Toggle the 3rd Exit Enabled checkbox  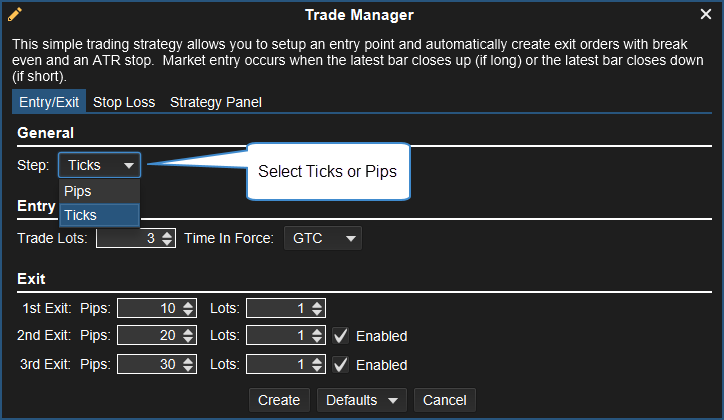pyautogui.click(x=341, y=365)
